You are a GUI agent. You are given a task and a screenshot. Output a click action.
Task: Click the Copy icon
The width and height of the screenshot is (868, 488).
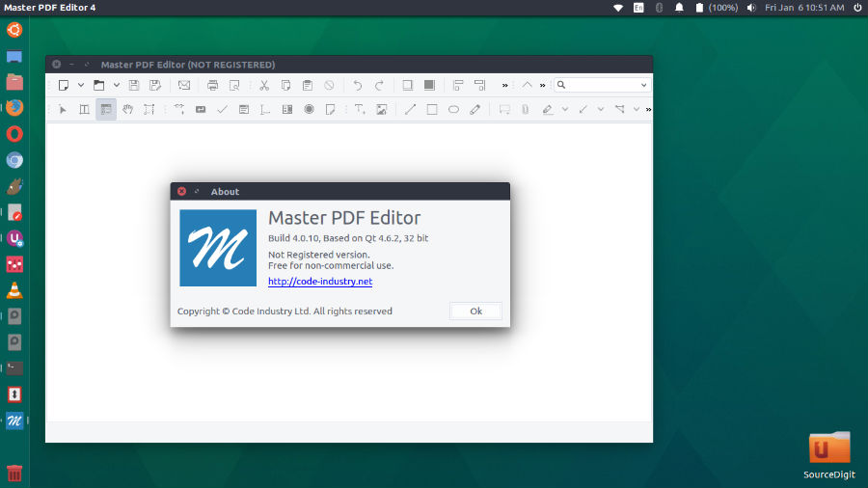click(x=285, y=85)
